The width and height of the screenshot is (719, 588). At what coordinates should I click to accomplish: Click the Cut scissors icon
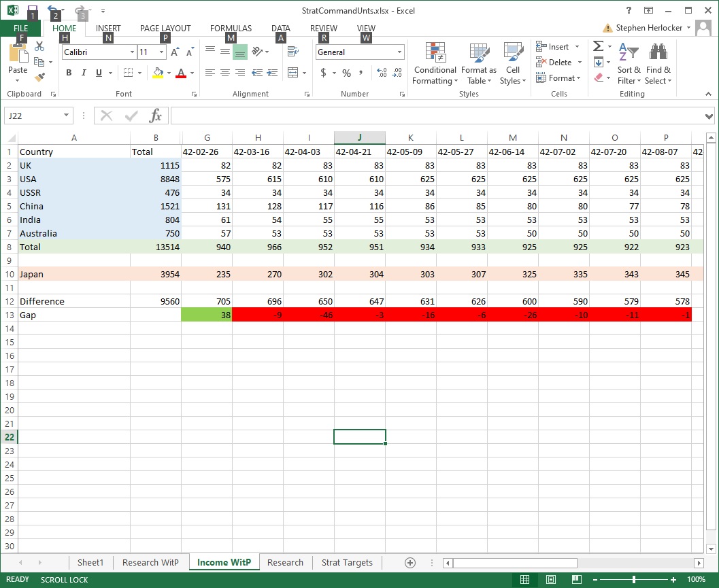(x=39, y=46)
